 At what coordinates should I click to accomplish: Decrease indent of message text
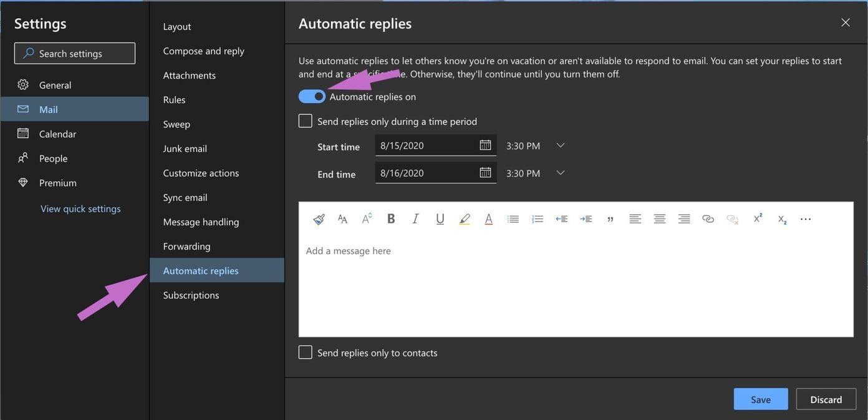click(562, 219)
